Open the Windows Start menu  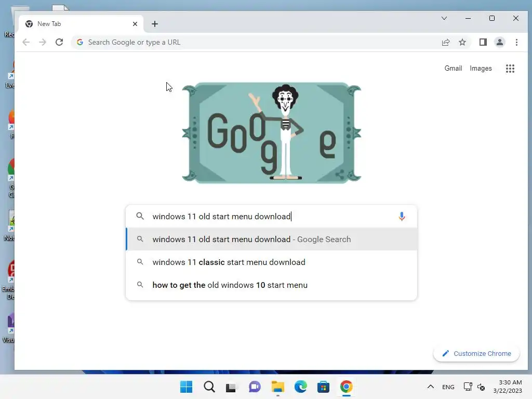point(187,387)
